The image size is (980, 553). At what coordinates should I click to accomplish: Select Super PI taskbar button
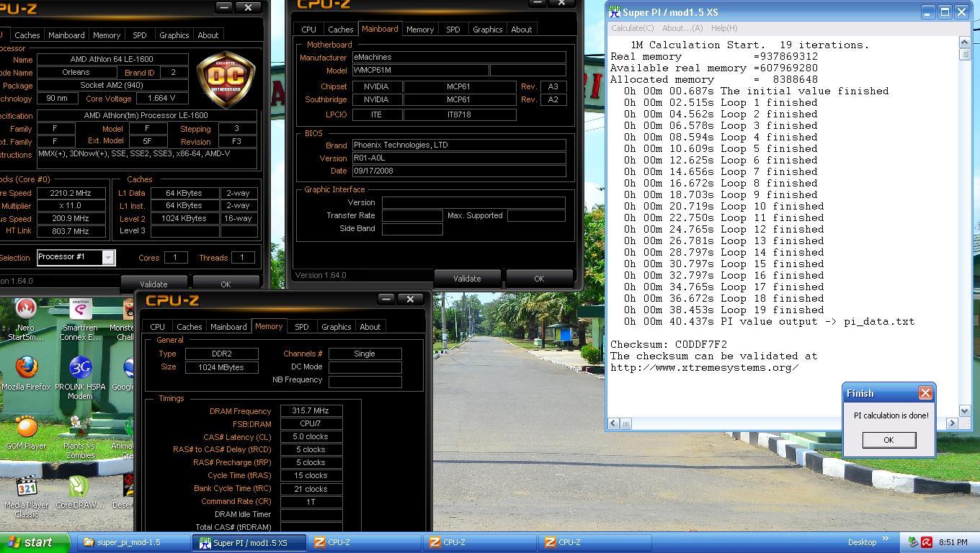coord(249,542)
